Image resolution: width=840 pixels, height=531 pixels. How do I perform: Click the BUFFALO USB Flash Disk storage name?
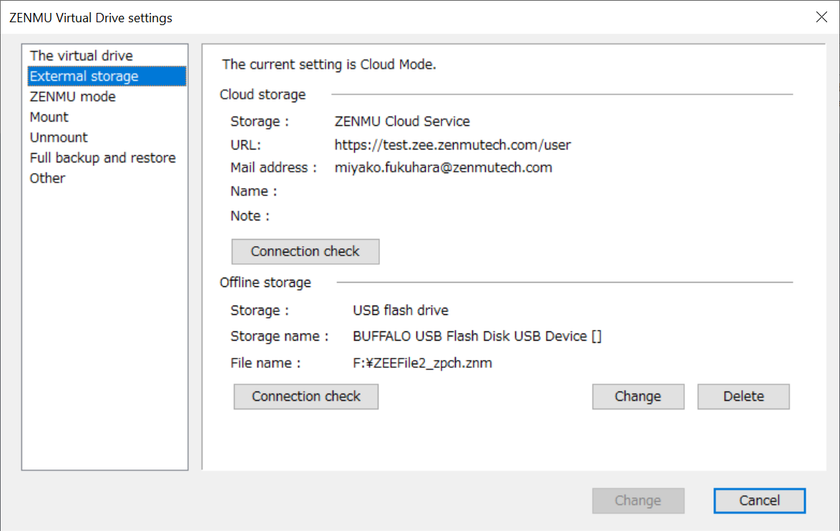[477, 336]
